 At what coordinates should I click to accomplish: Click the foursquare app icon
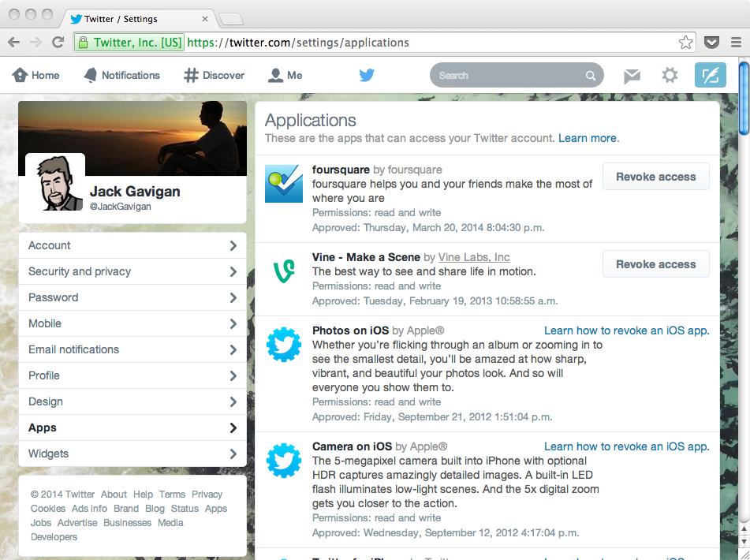coord(283,184)
